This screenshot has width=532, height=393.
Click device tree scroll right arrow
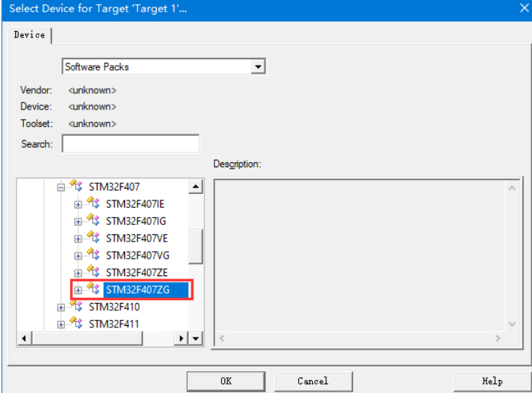(181, 338)
